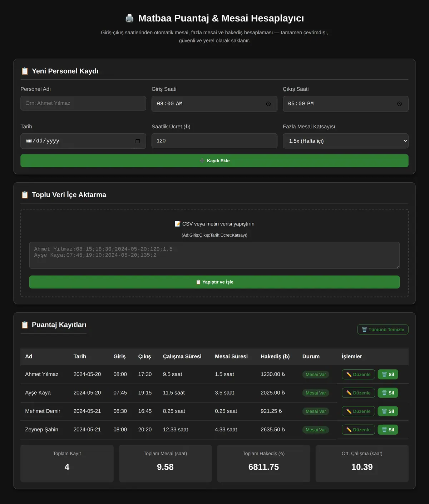Click the Toplam Hakediş value 6811.75

263,467
